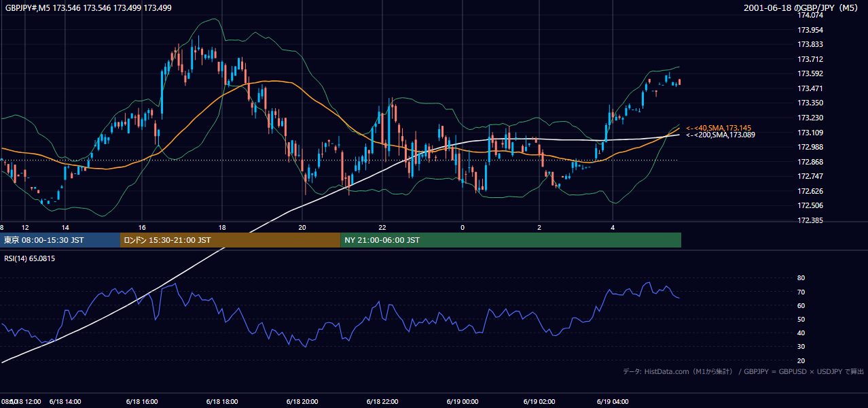
Task: Click price axis value 172.988
Action: 810,147
